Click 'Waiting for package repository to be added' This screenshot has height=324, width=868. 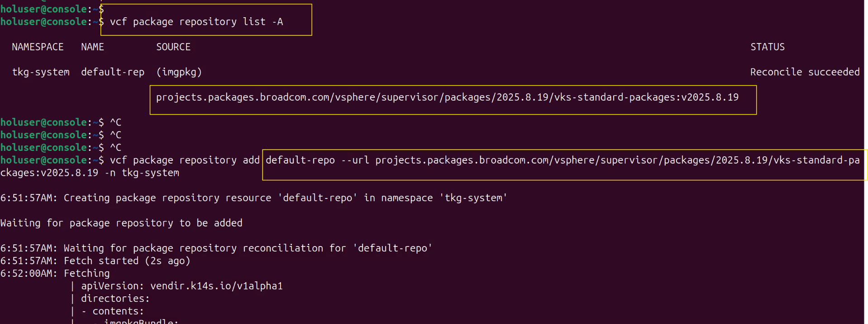[x=121, y=223]
